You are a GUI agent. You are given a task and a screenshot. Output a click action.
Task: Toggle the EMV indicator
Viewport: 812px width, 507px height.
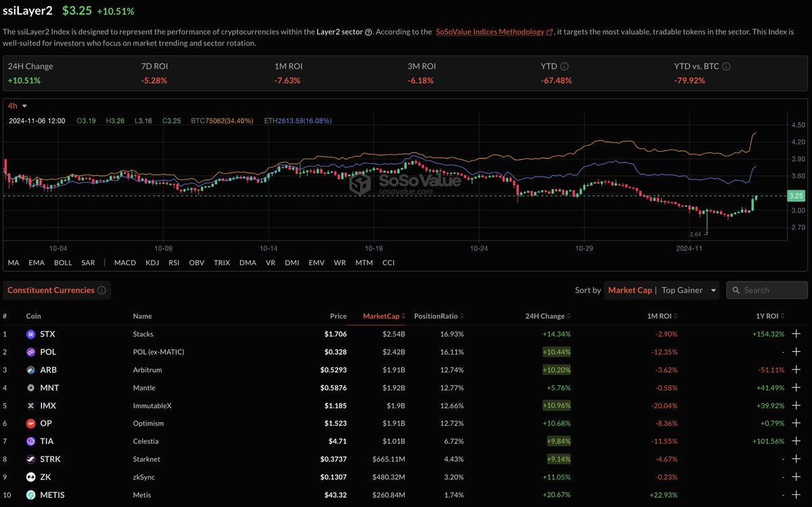coord(316,263)
